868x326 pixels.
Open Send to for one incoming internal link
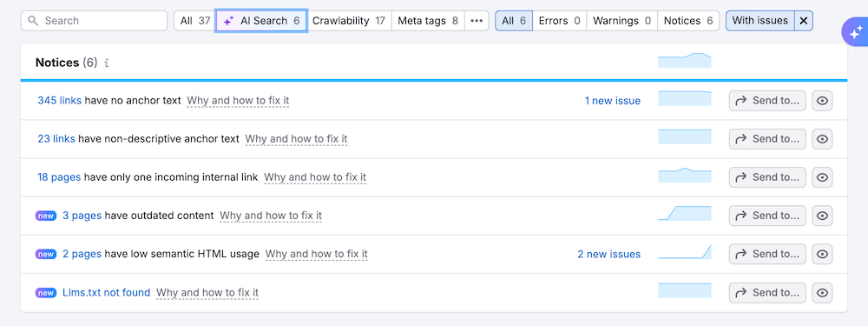pyautogui.click(x=767, y=177)
